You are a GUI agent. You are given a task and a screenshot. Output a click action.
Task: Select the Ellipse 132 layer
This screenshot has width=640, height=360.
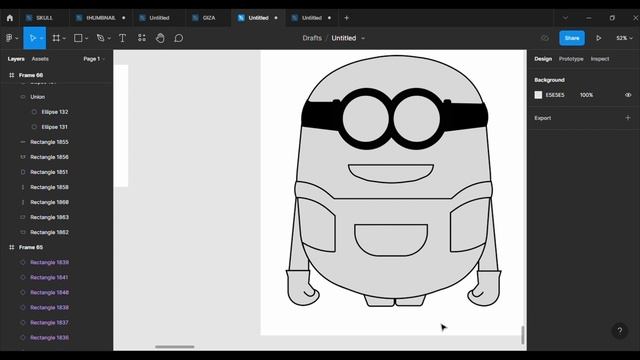coord(56,112)
